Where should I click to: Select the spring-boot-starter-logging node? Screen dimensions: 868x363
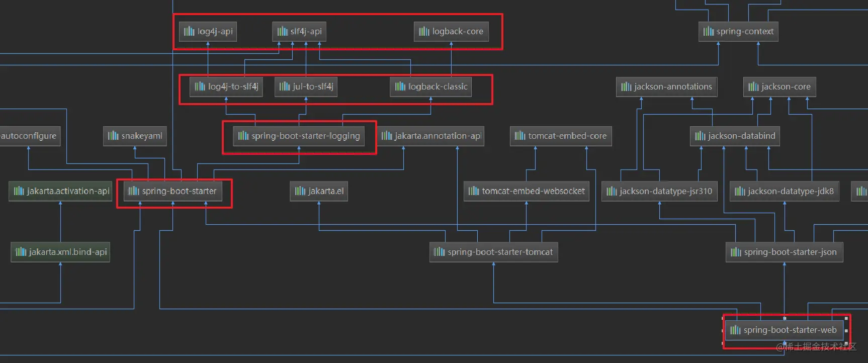pyautogui.click(x=299, y=136)
